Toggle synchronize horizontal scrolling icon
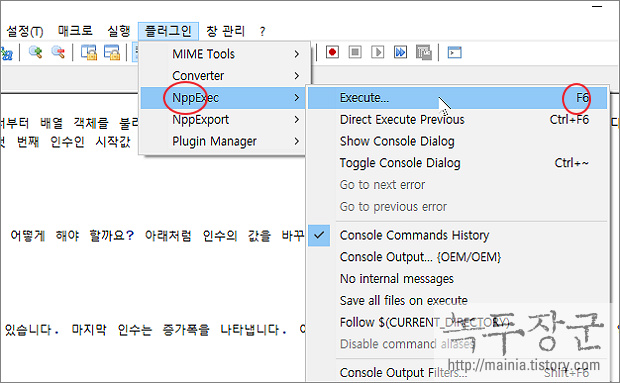The width and height of the screenshot is (620, 383). point(112,52)
